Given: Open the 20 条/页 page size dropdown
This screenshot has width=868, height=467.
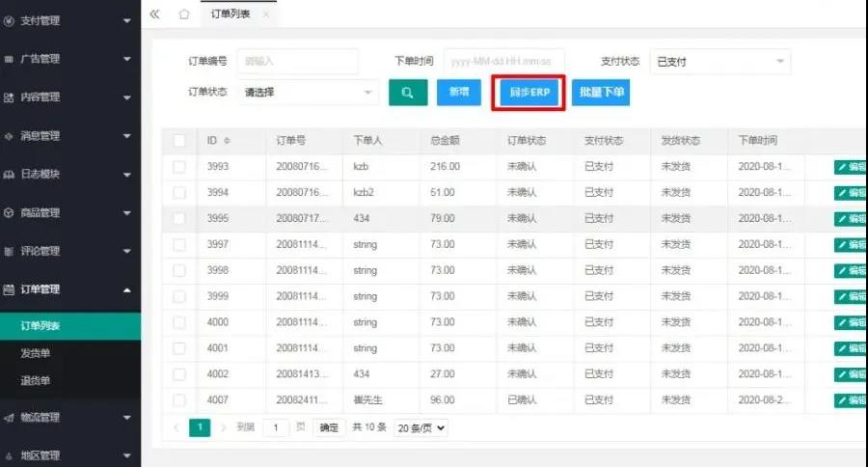Looking at the screenshot, I should click(420, 428).
